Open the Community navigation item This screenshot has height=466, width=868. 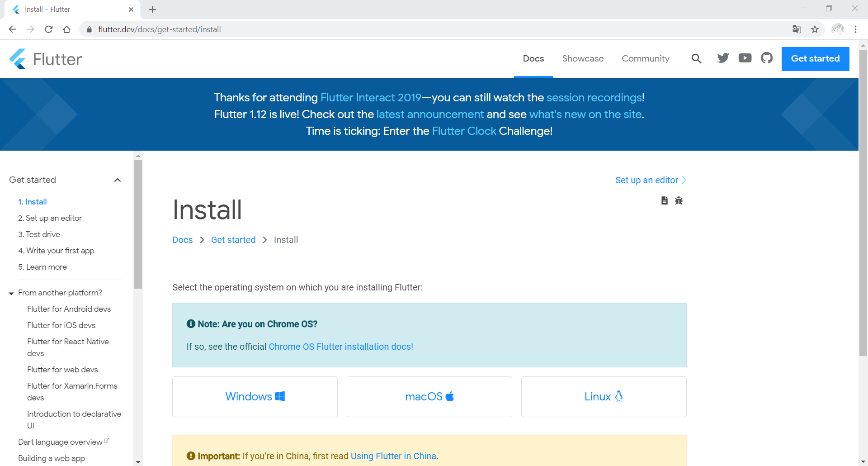pos(646,58)
